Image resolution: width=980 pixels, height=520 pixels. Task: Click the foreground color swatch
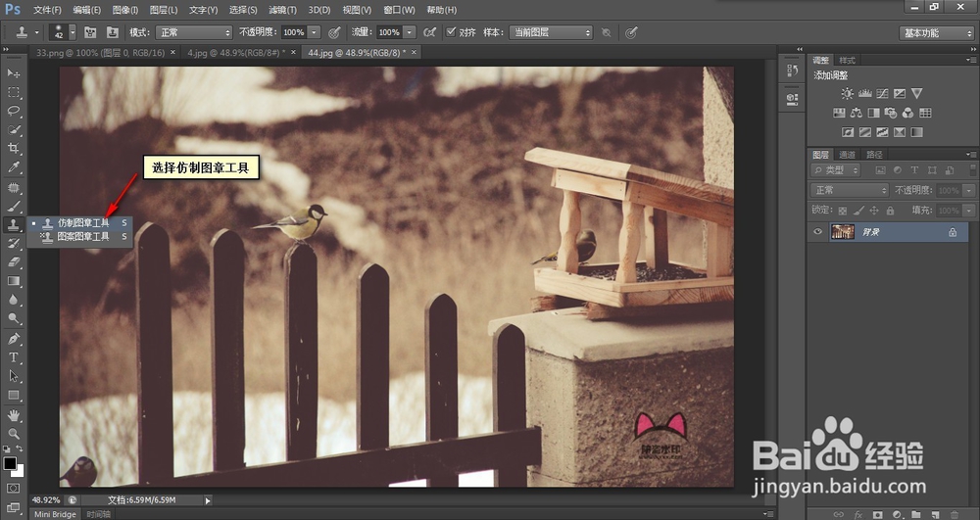click(10, 463)
